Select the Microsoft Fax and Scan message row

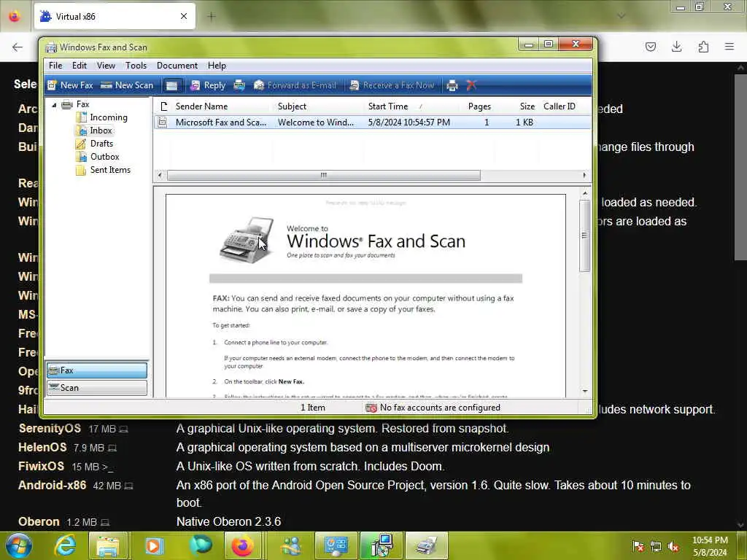click(373, 122)
